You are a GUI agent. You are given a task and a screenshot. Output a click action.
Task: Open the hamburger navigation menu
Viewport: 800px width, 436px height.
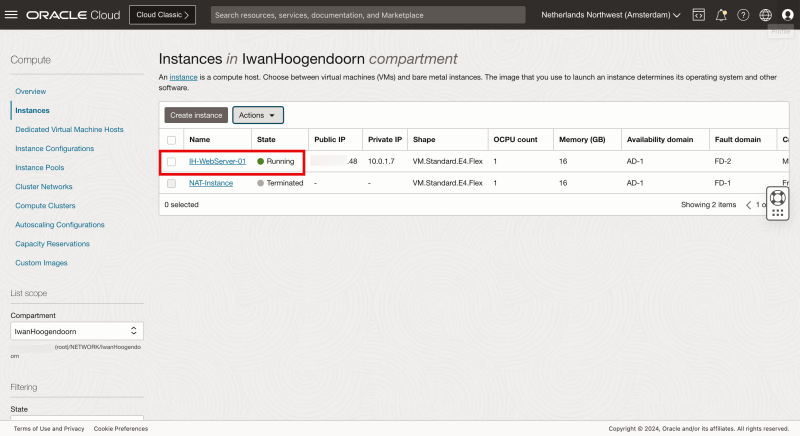click(11, 14)
